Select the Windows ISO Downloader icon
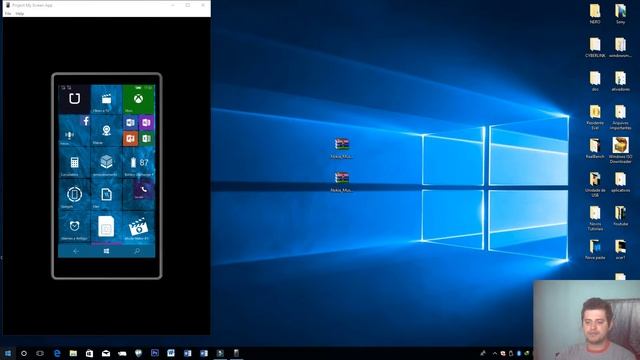 [x=620, y=151]
